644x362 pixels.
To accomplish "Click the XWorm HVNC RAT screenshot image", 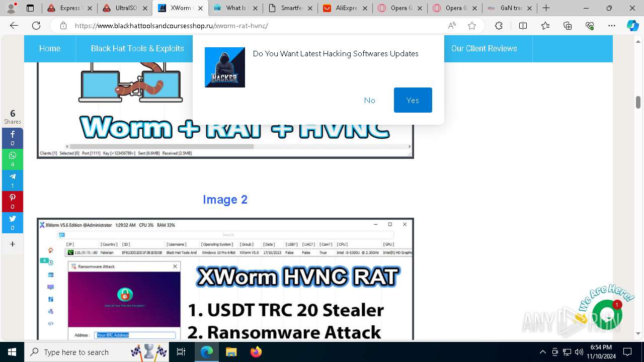I will [225, 279].
